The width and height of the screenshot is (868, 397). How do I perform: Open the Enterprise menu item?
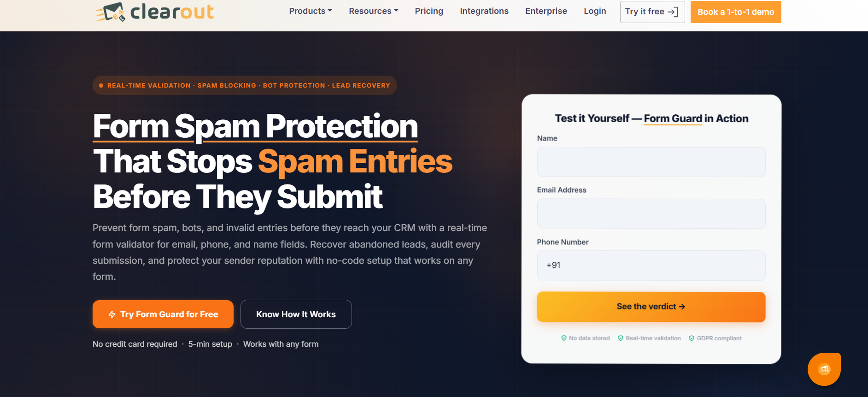pos(546,11)
